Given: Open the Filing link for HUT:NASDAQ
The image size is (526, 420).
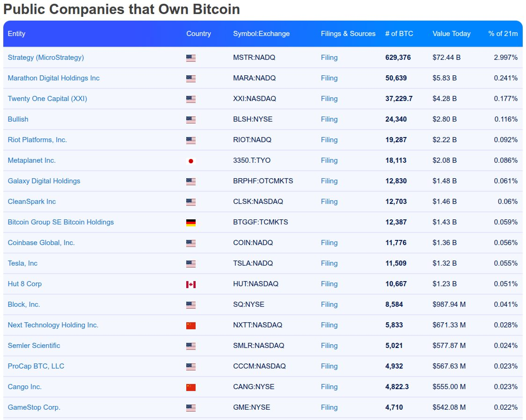Looking at the screenshot, I should pos(329,284).
